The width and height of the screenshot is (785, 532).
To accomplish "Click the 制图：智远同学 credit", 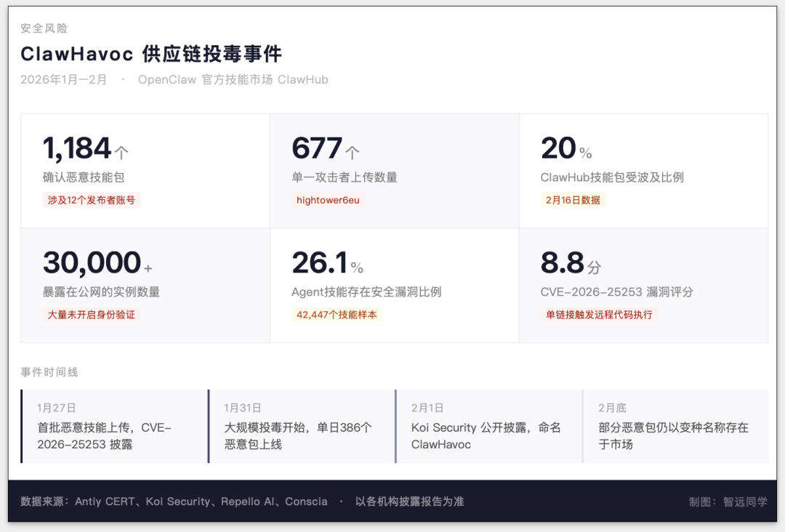I will coord(728,501).
